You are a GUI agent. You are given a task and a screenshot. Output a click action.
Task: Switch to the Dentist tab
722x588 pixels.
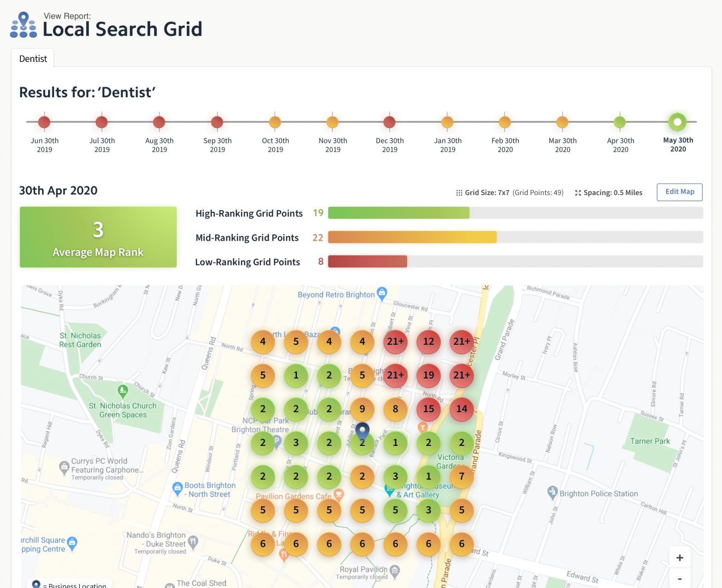[32, 58]
